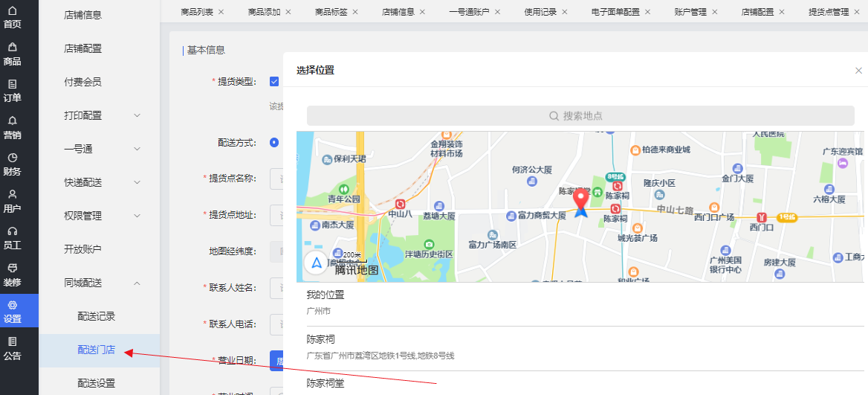The width and height of the screenshot is (868, 395).
Task: Collapse the 同城配送 submenu
Action: [x=137, y=283]
